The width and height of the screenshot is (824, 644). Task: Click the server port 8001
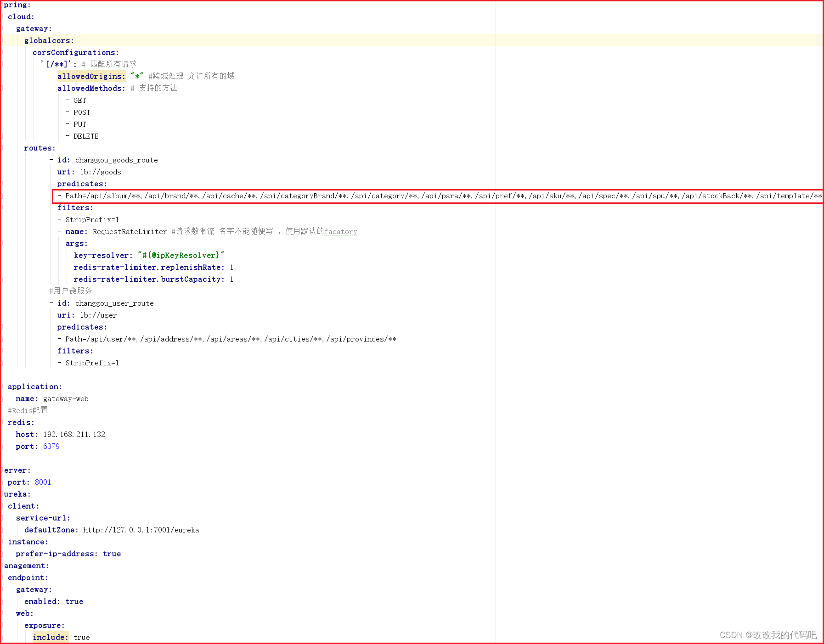43,482
